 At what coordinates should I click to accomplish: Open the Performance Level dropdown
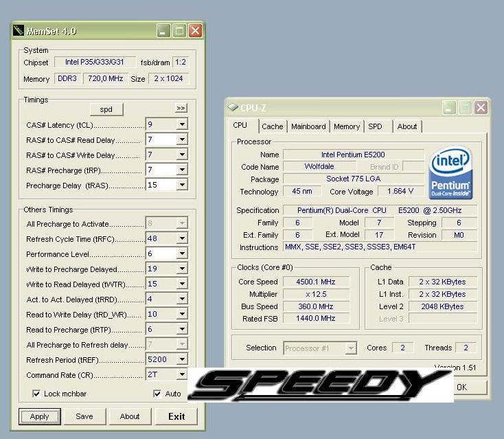pos(182,254)
